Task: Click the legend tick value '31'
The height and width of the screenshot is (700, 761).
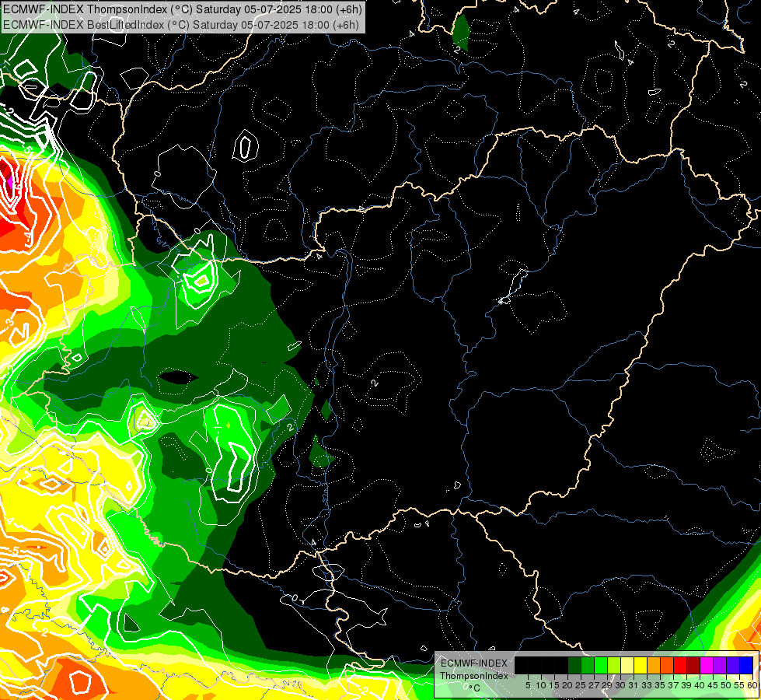Action: coord(634,685)
